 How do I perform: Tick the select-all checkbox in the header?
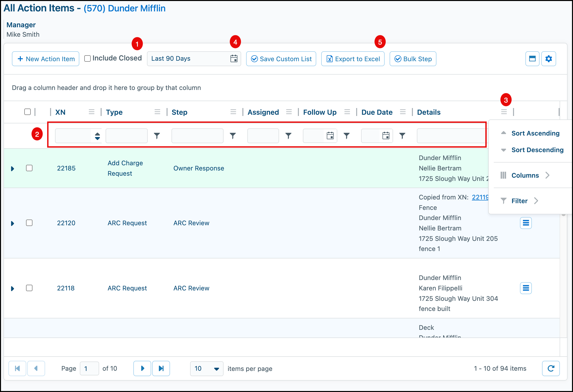coord(28,112)
